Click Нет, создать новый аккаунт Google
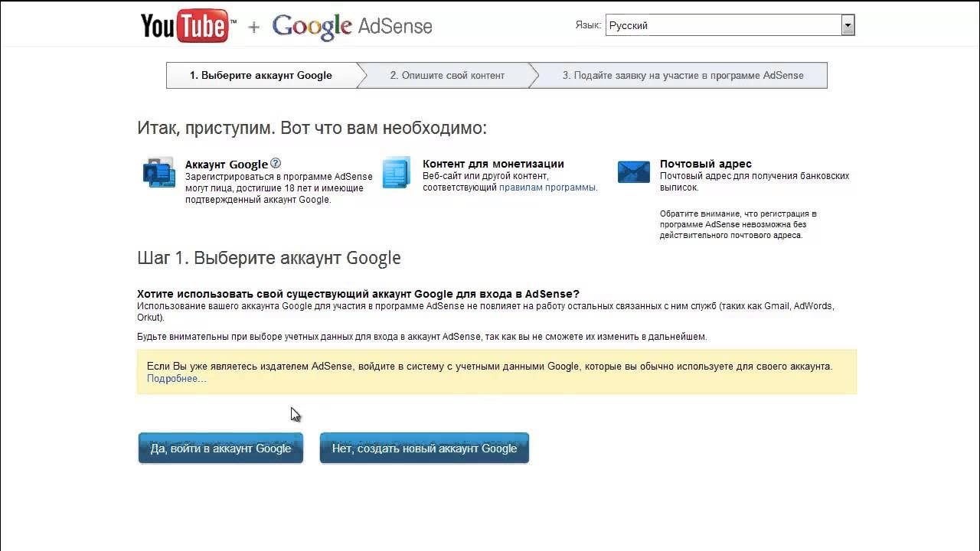Viewport: 980px width, 551px height. [x=424, y=448]
